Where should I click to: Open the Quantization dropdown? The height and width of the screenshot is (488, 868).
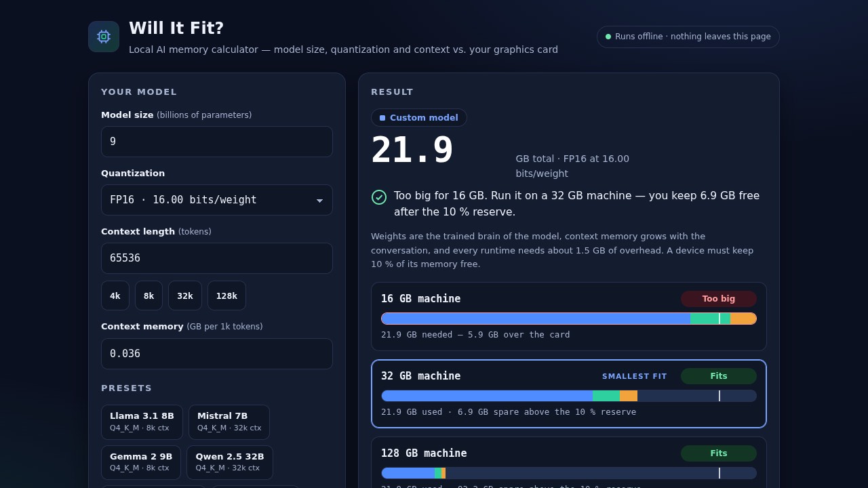(217, 200)
